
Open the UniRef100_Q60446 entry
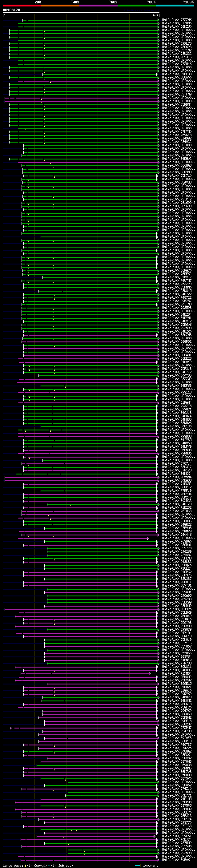(177, 535)
